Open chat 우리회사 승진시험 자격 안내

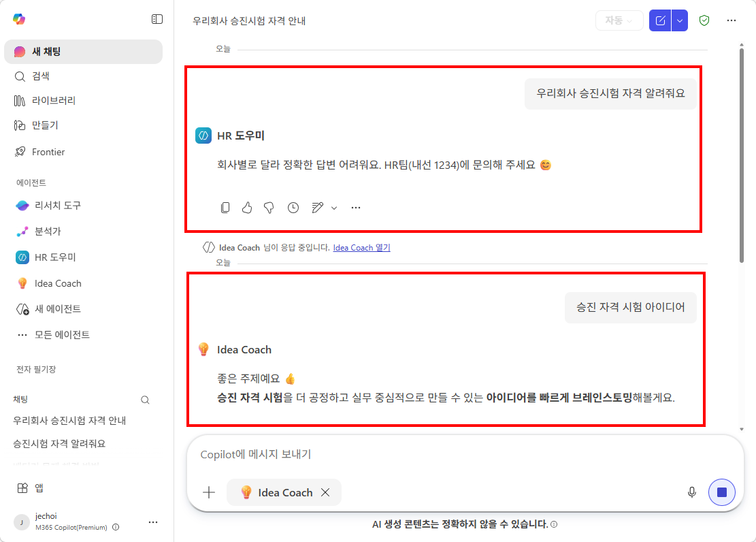pos(69,421)
